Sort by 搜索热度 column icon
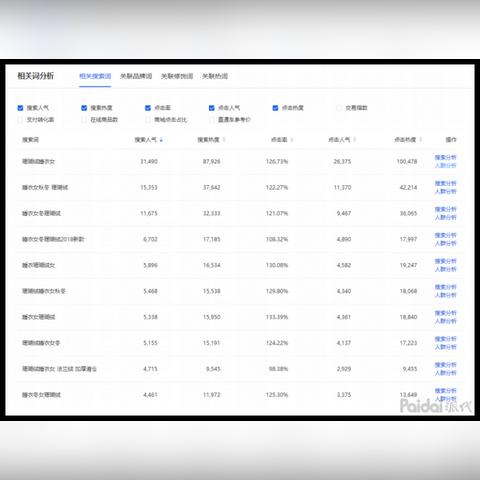The image size is (480, 480). point(224,140)
